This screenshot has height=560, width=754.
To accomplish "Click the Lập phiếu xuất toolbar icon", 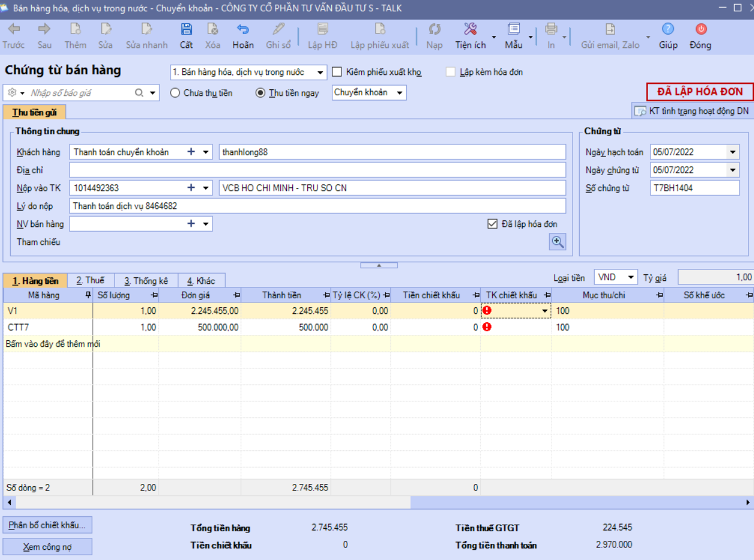I will (x=380, y=29).
